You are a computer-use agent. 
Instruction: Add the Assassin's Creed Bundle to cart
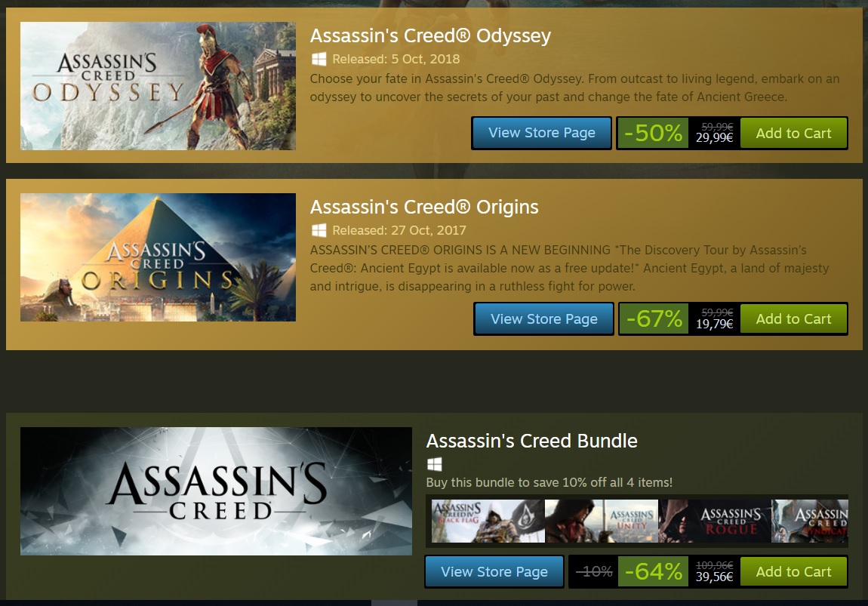793,571
